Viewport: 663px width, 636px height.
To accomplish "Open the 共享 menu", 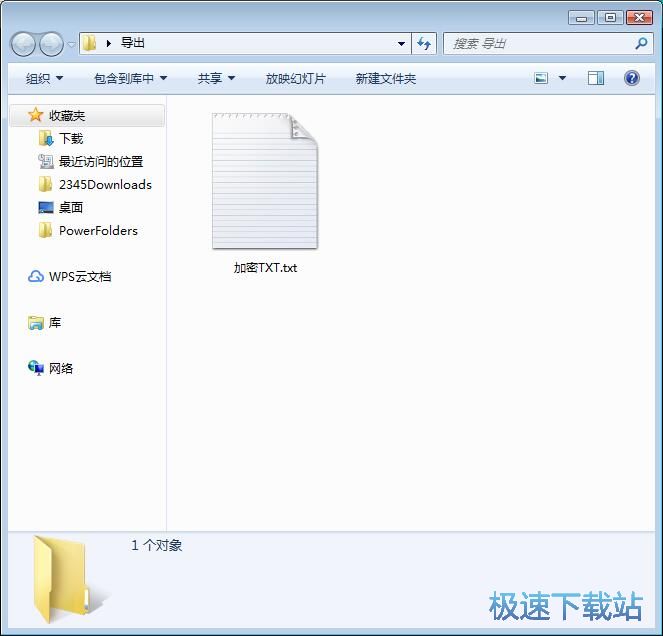I will 216,79.
